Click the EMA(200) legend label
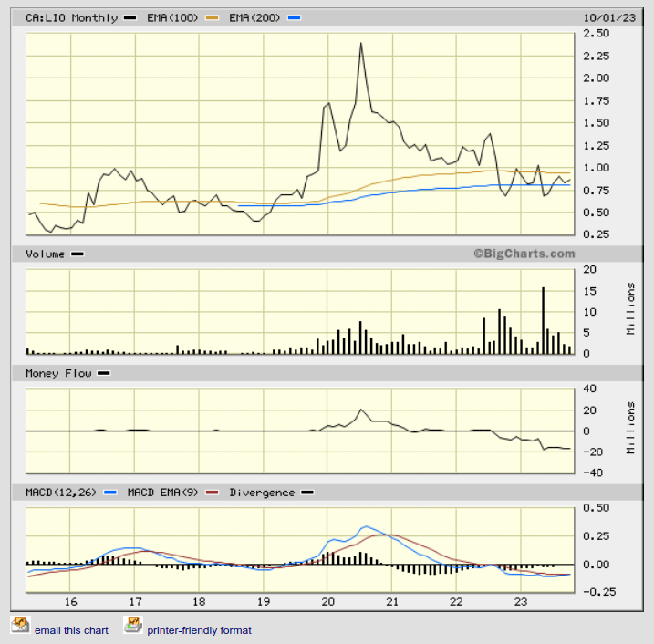Screen dimensions: 654x644 click(x=254, y=18)
